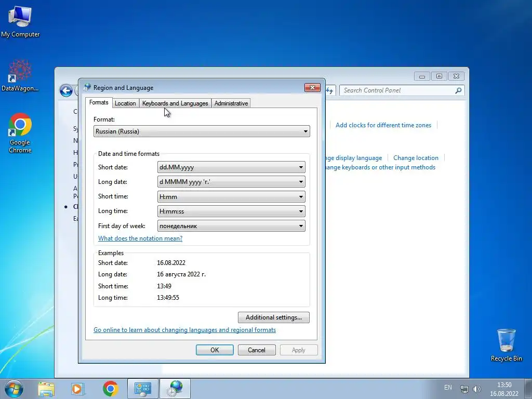Select the Google Chrome desktop shortcut

(x=20, y=132)
